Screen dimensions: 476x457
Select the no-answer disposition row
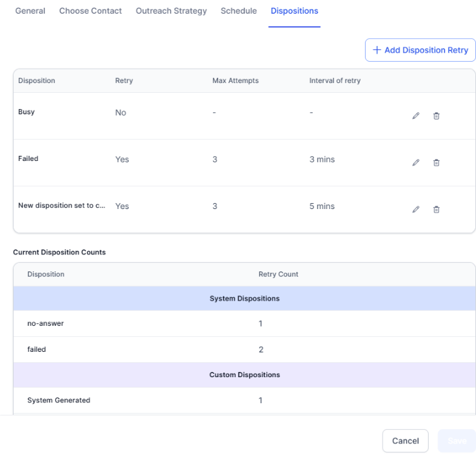(x=45, y=323)
